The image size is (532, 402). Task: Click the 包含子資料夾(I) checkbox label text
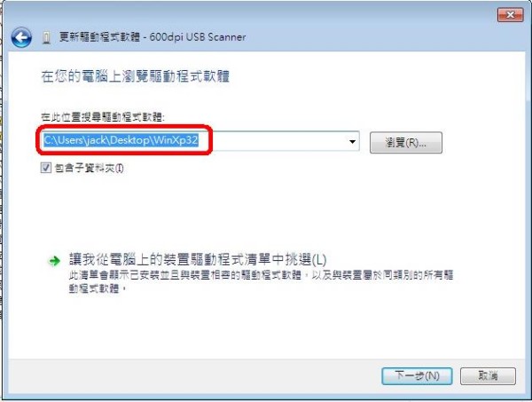(90, 168)
